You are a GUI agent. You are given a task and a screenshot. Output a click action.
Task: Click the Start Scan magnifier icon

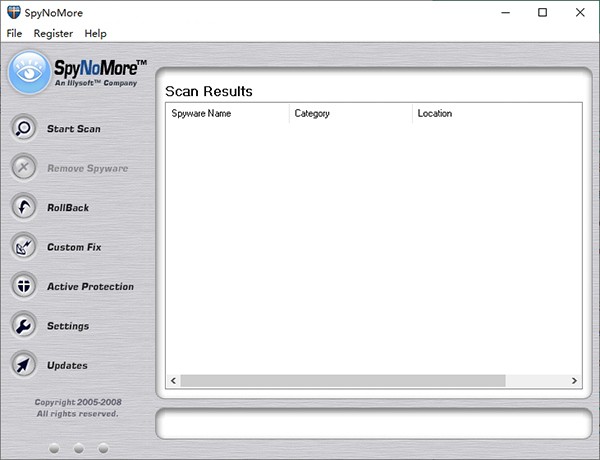pyautogui.click(x=24, y=128)
